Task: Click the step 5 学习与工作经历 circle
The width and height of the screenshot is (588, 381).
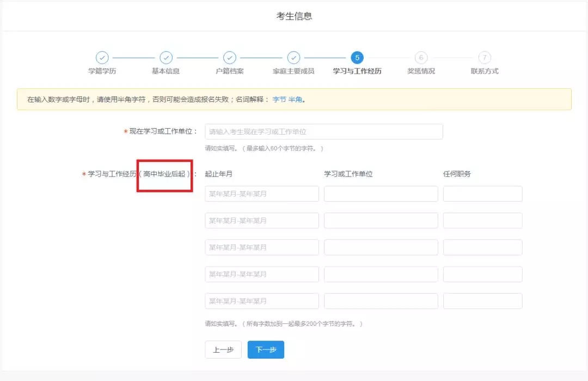Action: 357,58
